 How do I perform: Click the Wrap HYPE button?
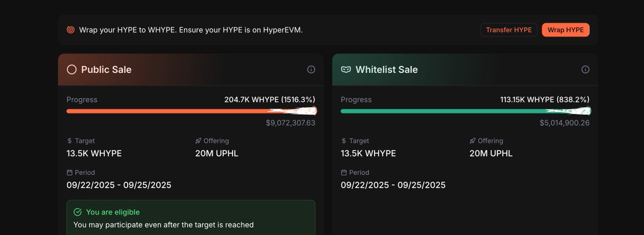pos(565,30)
